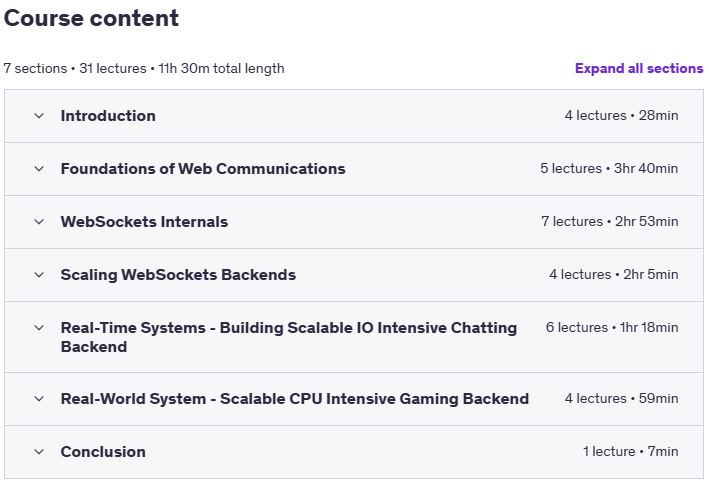Select Real-World System Scalable CPU title
Image resolution: width=709 pixels, height=487 pixels.
point(295,398)
